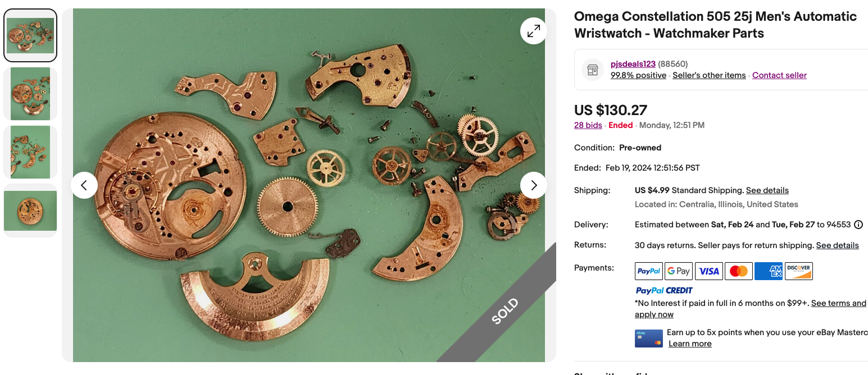View the 28 bids history
Image resolution: width=868 pixels, height=375 pixels.
coord(588,125)
